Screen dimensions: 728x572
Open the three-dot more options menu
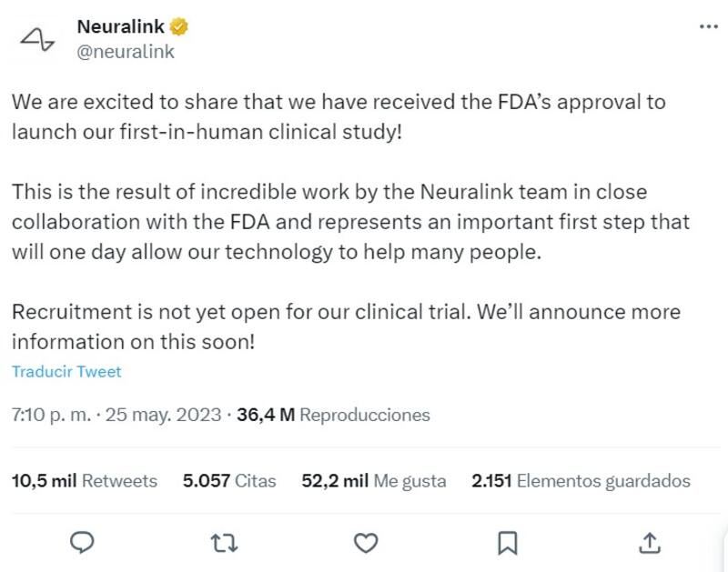pyautogui.click(x=708, y=27)
